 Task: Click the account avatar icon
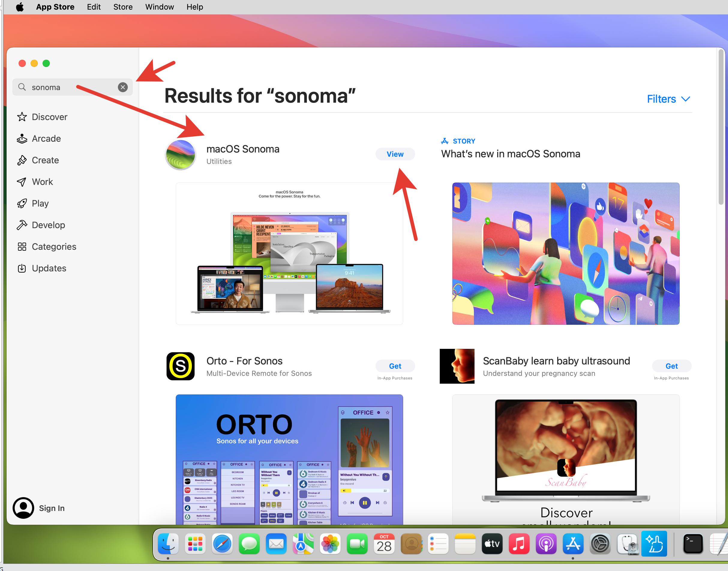(x=23, y=508)
